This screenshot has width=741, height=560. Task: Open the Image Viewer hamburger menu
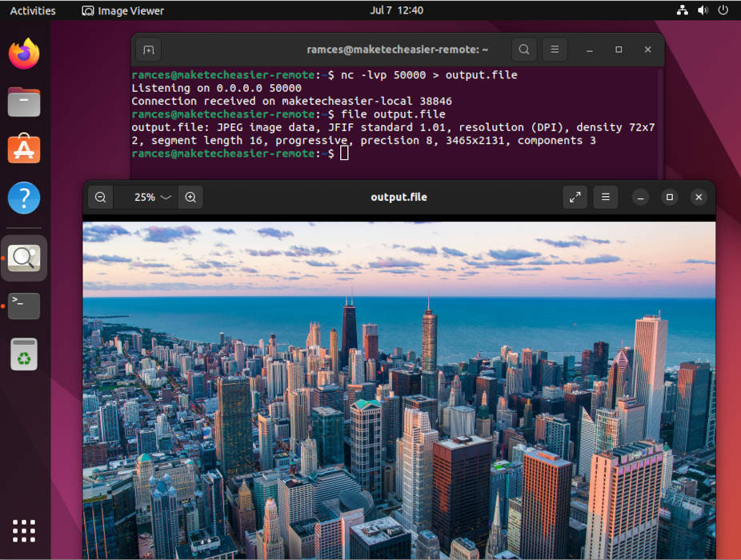point(604,197)
